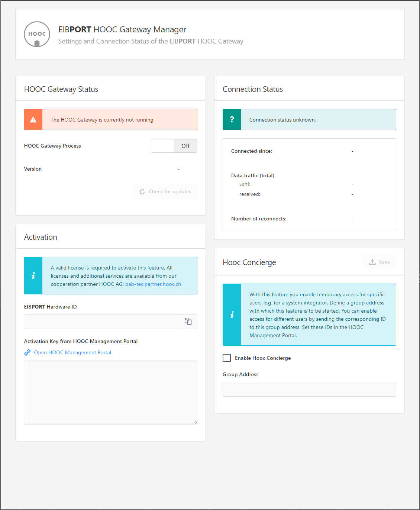Screen dimensions: 420x510
Task: Click the resize handle of Activation Key textarea
Action: point(195,422)
